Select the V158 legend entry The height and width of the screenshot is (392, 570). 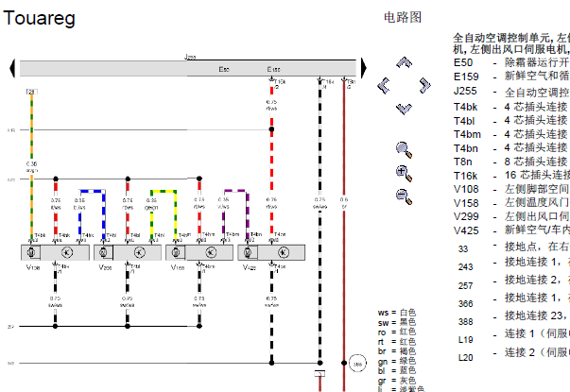pos(511,203)
